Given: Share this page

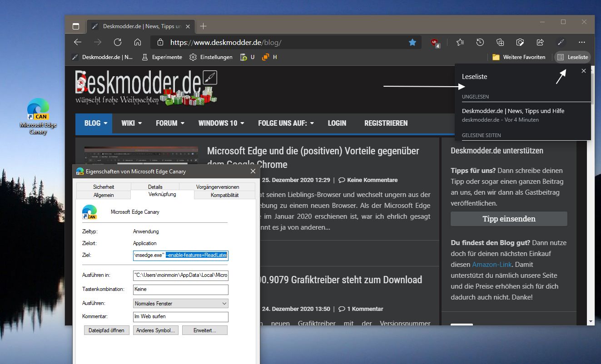Looking at the screenshot, I should [x=540, y=42].
